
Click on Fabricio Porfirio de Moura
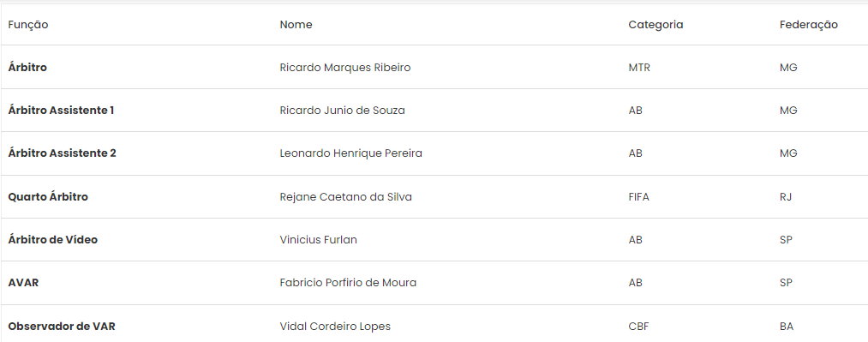pyautogui.click(x=348, y=283)
